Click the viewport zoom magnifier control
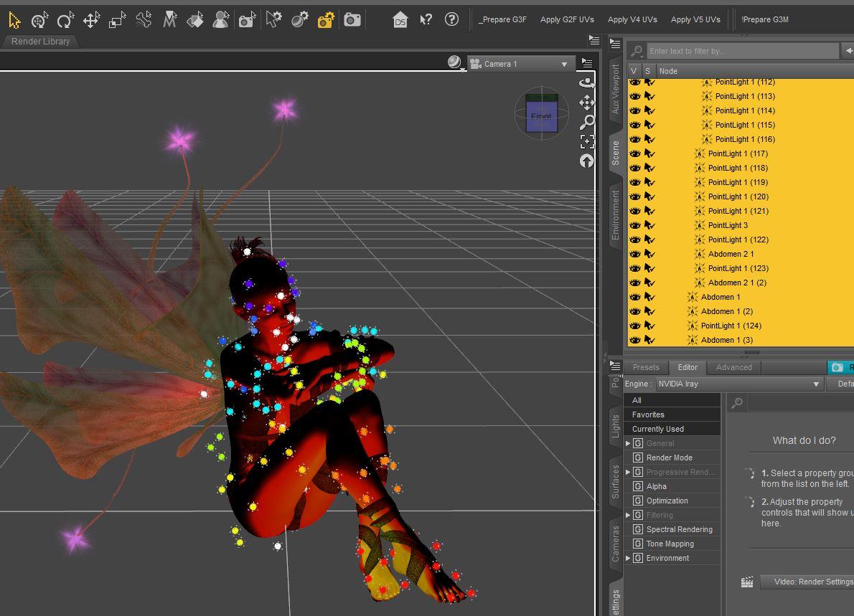This screenshot has height=616, width=854. [x=587, y=122]
